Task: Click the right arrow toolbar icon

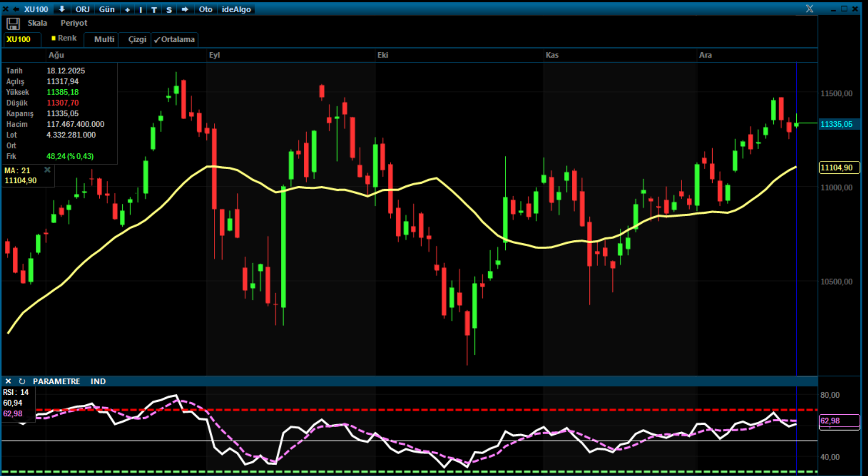Action: tap(185, 9)
